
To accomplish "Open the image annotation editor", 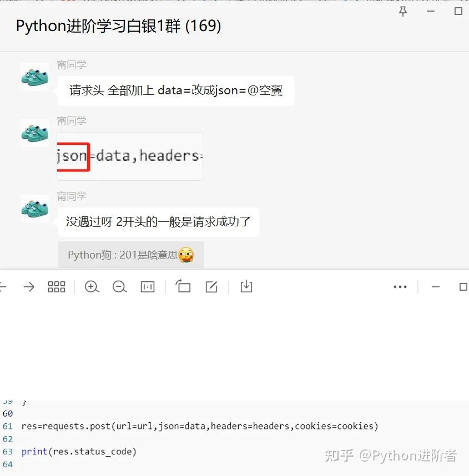I will 211,287.
